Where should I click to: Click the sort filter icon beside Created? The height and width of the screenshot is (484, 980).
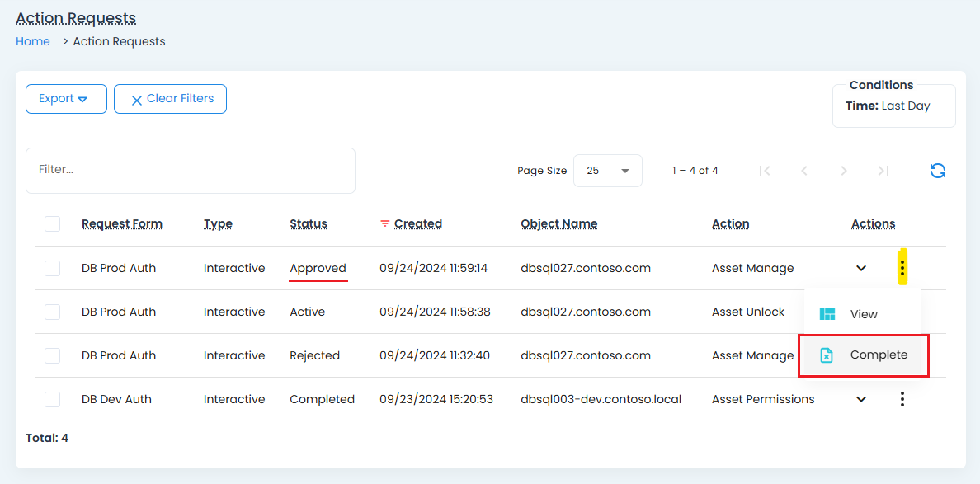[384, 224]
